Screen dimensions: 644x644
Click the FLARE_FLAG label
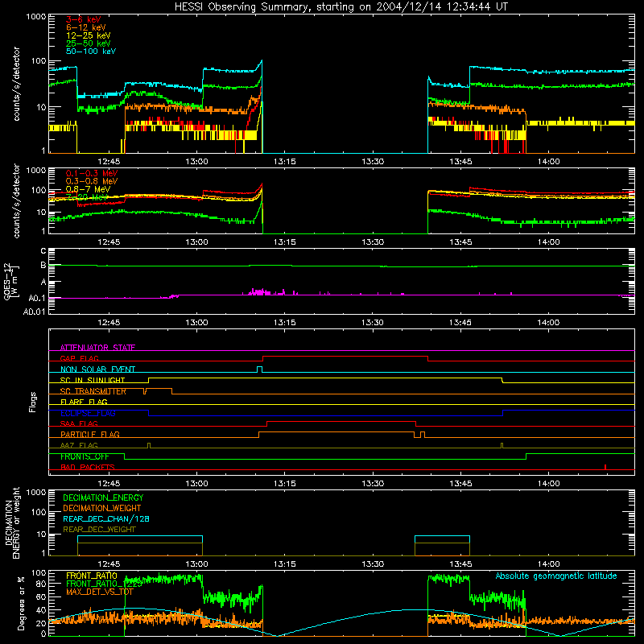pyautogui.click(x=84, y=402)
